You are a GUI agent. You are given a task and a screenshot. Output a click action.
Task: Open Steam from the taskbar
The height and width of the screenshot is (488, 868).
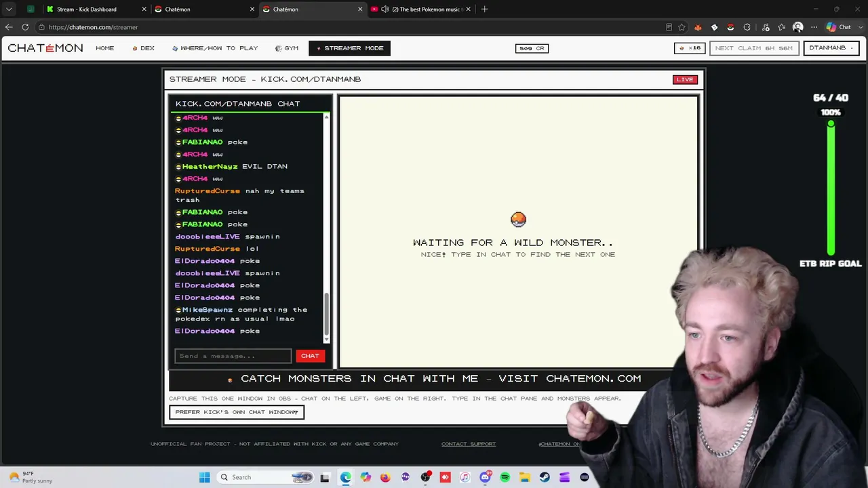click(x=545, y=477)
